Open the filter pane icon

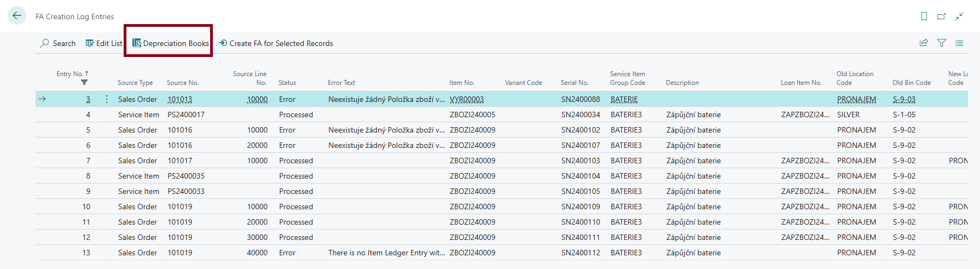point(942,43)
